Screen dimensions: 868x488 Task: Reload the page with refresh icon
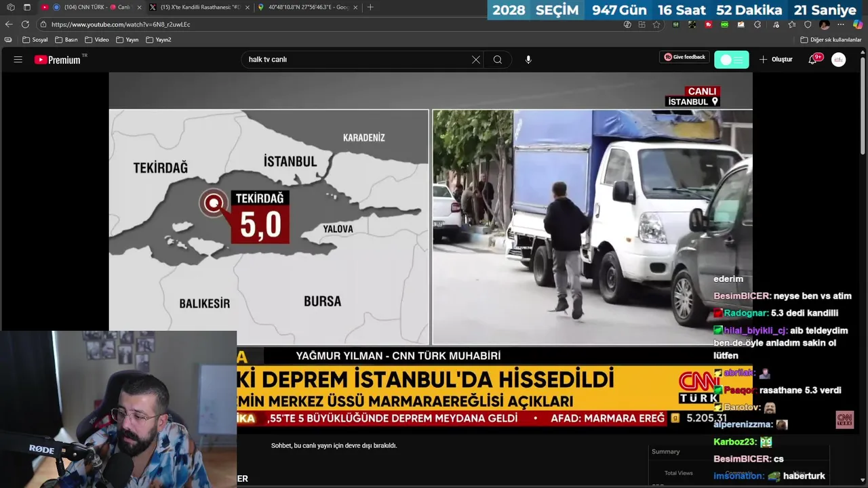pos(25,24)
